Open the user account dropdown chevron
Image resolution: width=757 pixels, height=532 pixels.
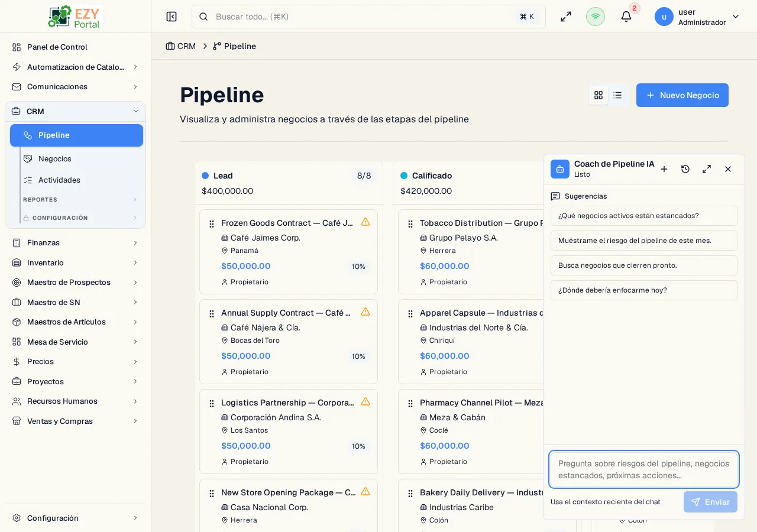736,17
